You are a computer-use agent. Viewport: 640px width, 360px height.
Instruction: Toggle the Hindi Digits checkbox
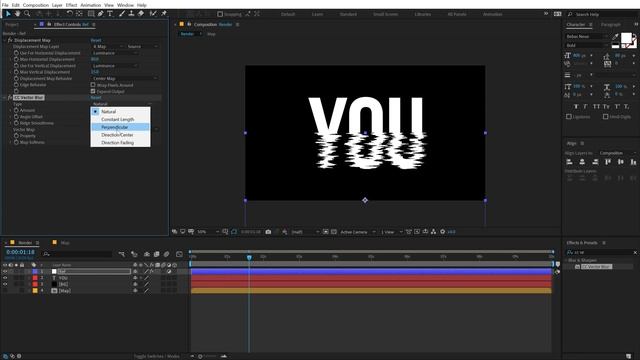tap(605, 117)
